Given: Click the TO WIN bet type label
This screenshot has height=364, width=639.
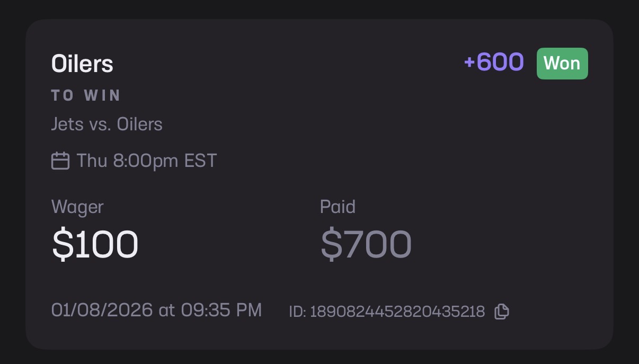Looking at the screenshot, I should tap(86, 95).
